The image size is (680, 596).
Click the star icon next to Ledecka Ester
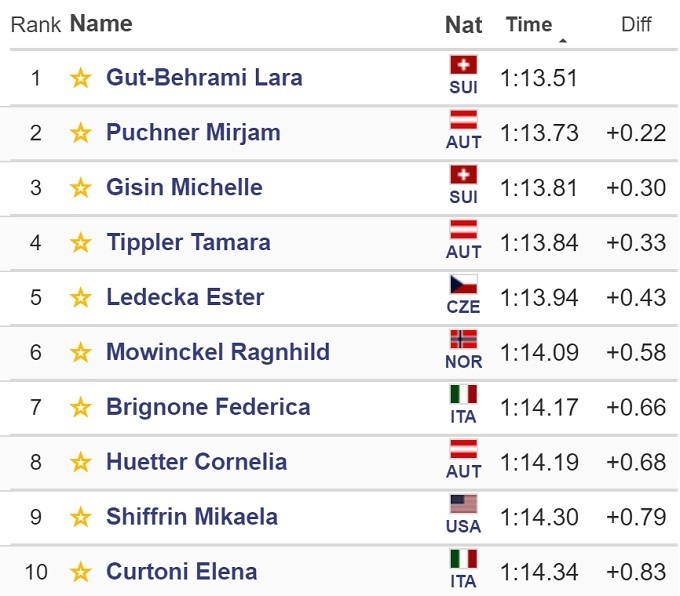point(81,298)
